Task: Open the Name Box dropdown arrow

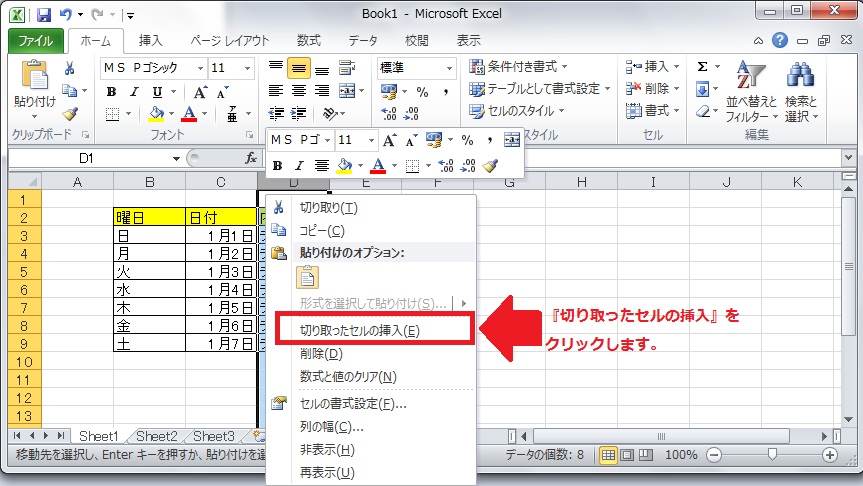Action: (x=176, y=159)
